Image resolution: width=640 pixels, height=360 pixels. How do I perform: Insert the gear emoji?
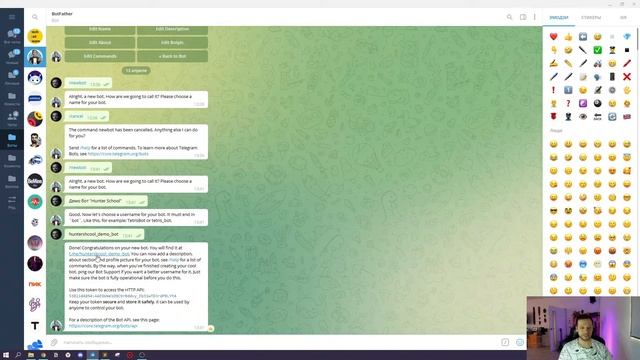pos(612,90)
